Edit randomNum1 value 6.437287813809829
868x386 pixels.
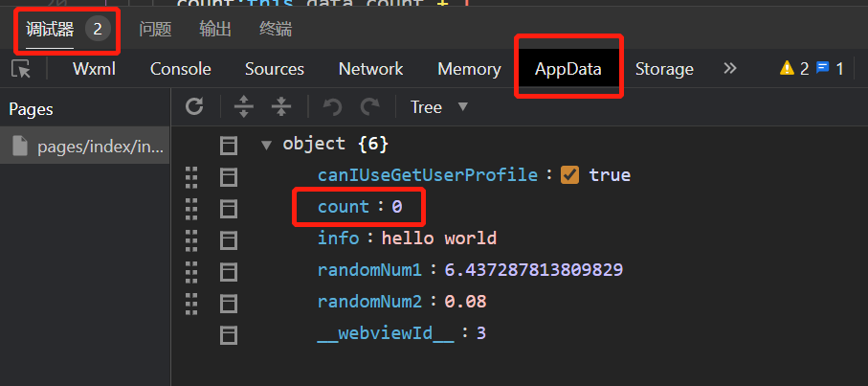pos(534,270)
